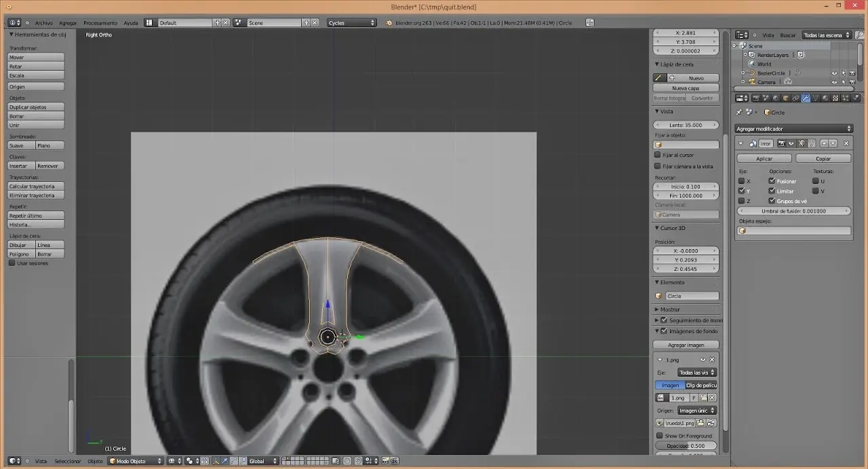The width and height of the screenshot is (868, 469).
Task: Toggle fullscreen icon in Info header
Action: click(590, 22)
